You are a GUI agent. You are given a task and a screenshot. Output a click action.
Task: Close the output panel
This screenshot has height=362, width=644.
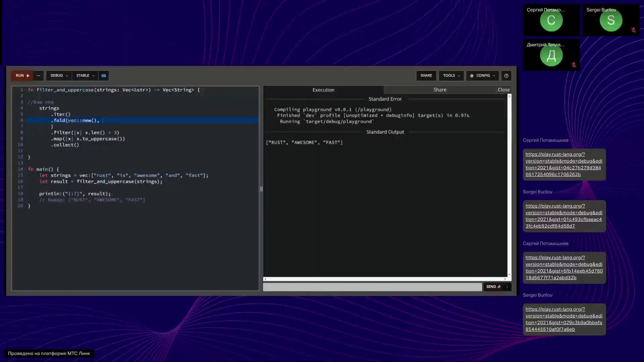point(503,90)
